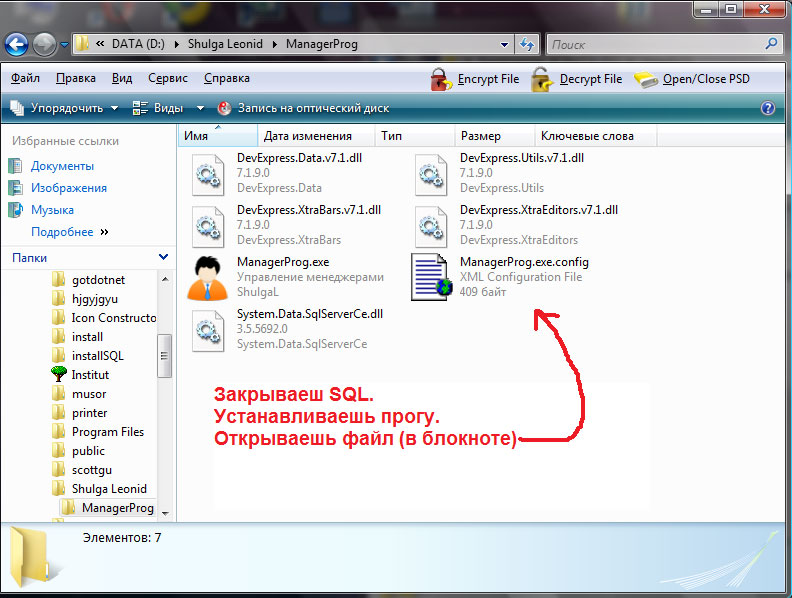The width and height of the screenshot is (792, 598).
Task: Click the Back navigation arrow button
Action: pos(16,44)
